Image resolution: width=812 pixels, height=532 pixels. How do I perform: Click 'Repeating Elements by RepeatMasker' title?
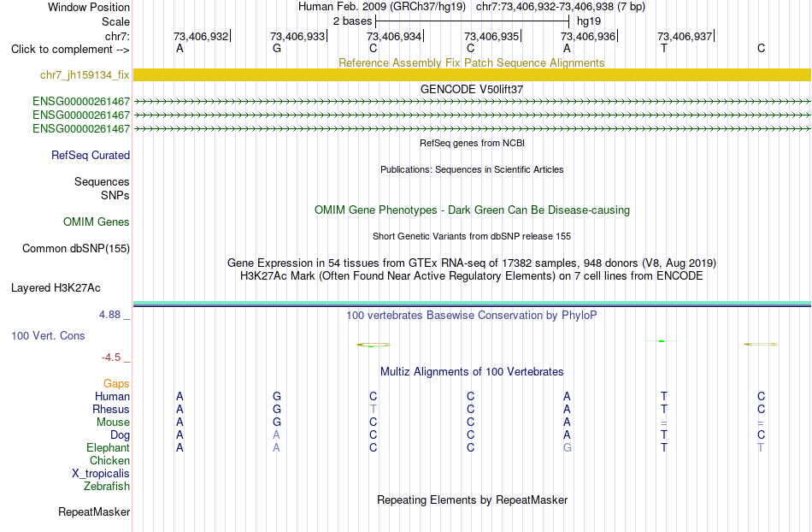472,499
